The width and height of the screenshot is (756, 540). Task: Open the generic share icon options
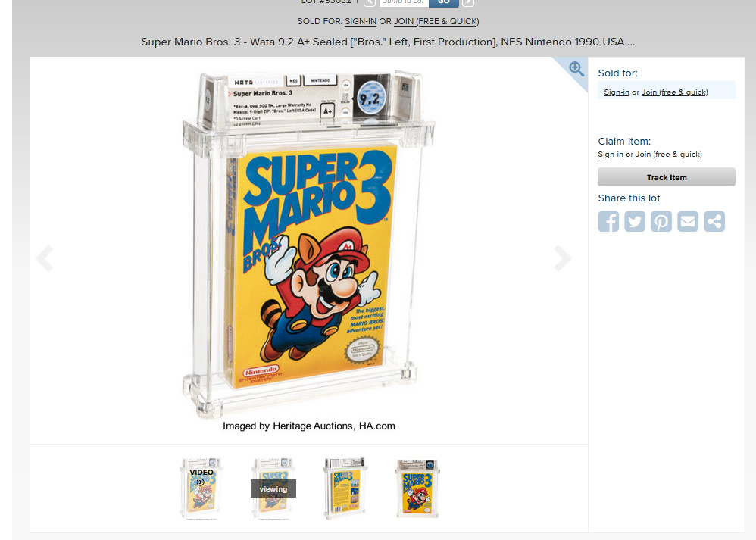click(x=714, y=221)
